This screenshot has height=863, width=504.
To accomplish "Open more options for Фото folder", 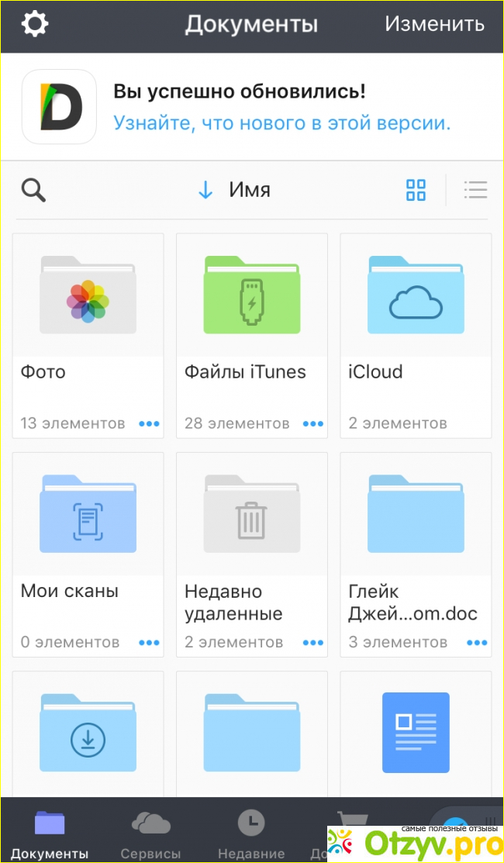I will [x=149, y=423].
